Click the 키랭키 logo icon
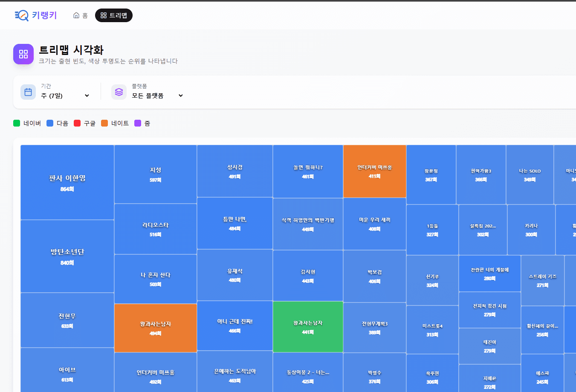Image resolution: width=576 pixels, height=392 pixels. pos(21,16)
